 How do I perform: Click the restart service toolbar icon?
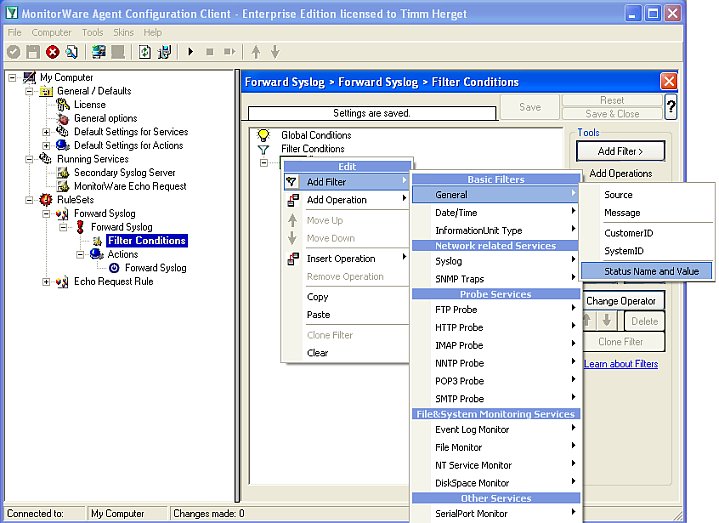[229, 52]
